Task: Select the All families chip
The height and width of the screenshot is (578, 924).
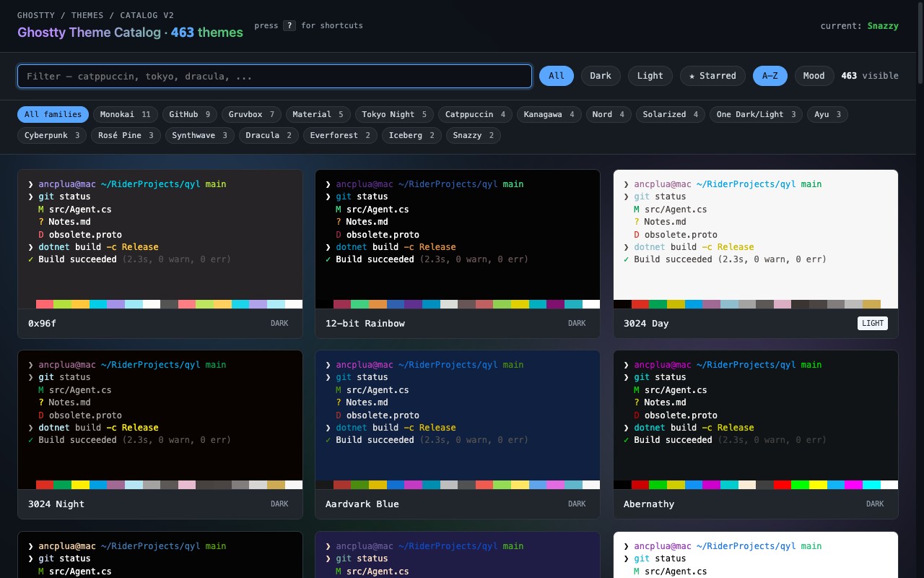Action: [53, 114]
